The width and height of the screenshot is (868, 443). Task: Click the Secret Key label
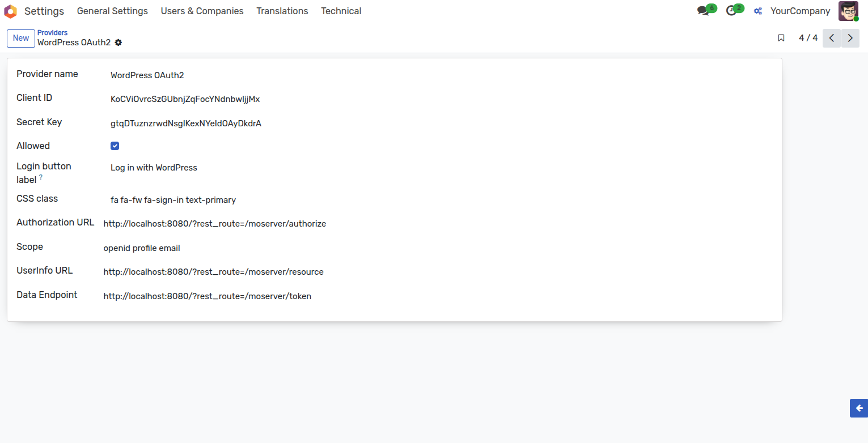(39, 122)
